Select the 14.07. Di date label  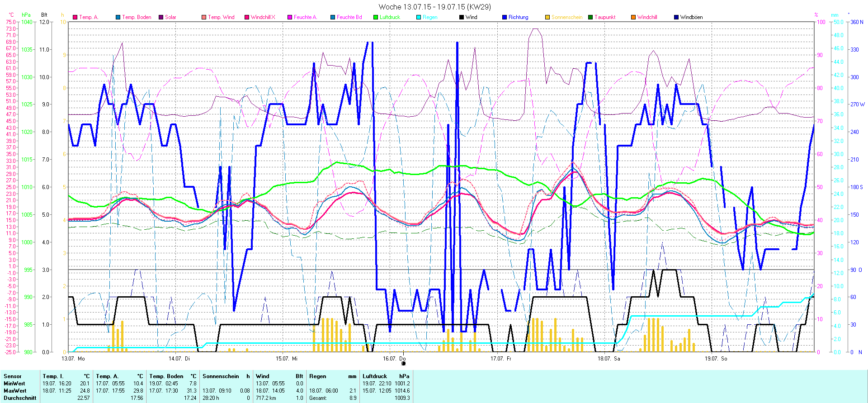[x=179, y=359]
